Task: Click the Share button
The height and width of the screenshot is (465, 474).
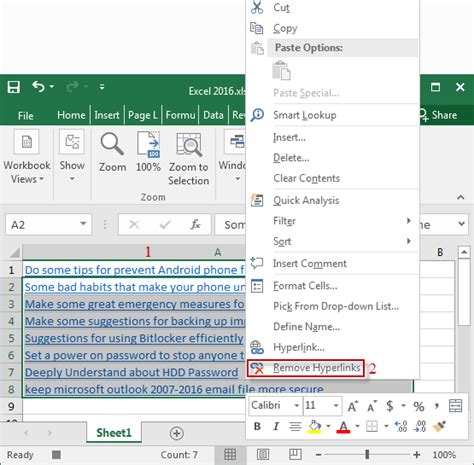Action: [438, 115]
